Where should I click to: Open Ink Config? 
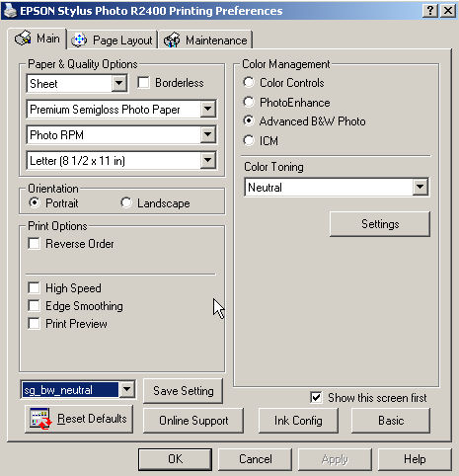click(x=298, y=421)
